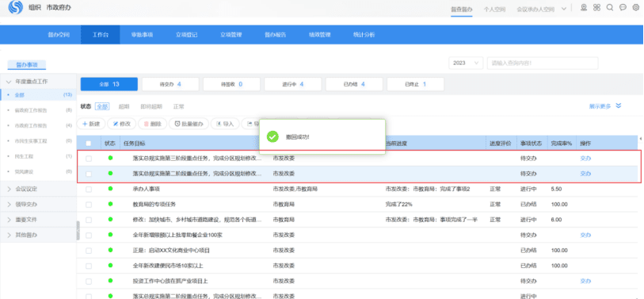Select the 工作台 nav tab
The width and height of the screenshot is (644, 299).
pyautogui.click(x=101, y=35)
